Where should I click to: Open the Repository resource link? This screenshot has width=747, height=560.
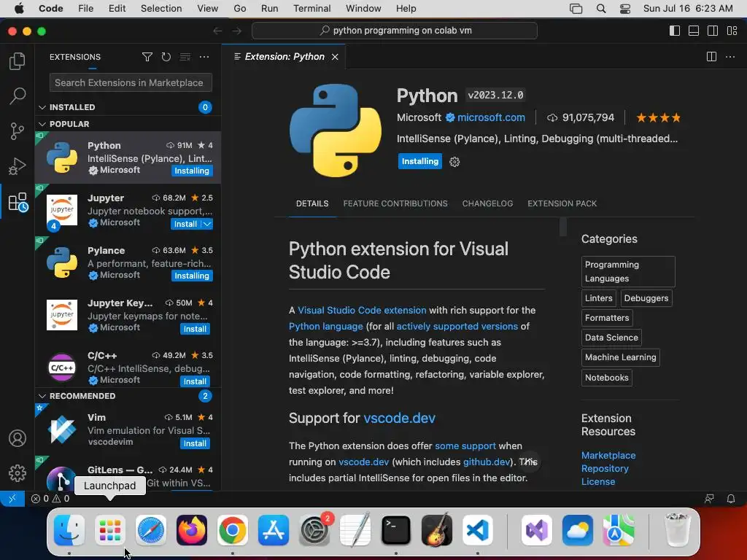click(x=605, y=469)
